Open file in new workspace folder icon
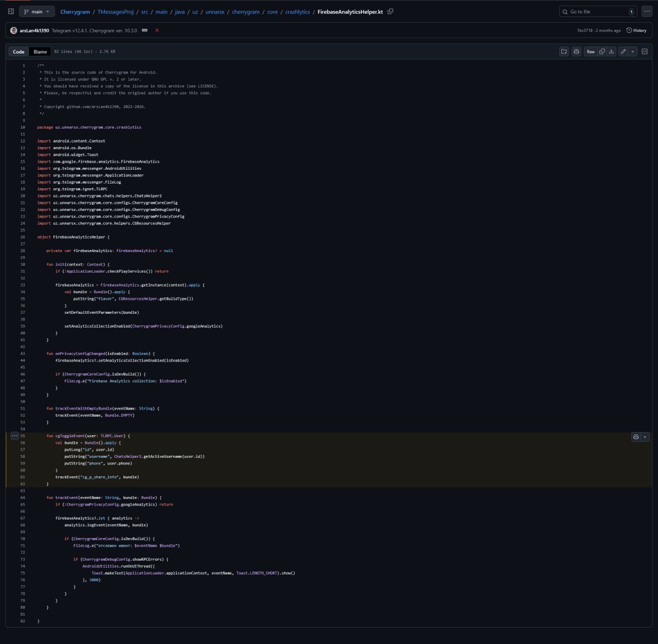Screen dimensions: 658x644 [x=564, y=51]
